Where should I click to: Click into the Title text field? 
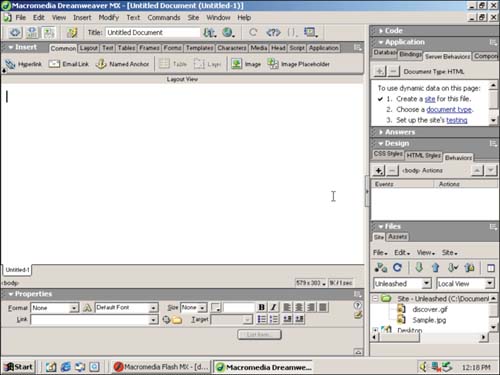pyautogui.click(x=153, y=32)
